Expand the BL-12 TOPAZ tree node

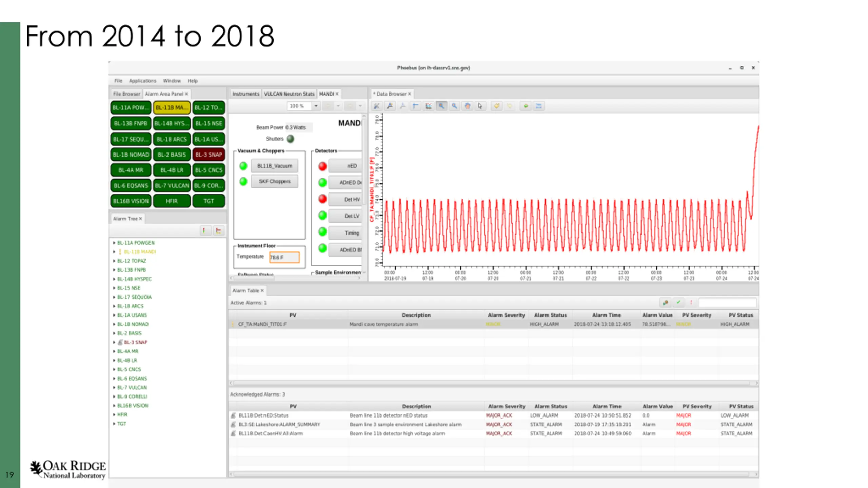(114, 261)
